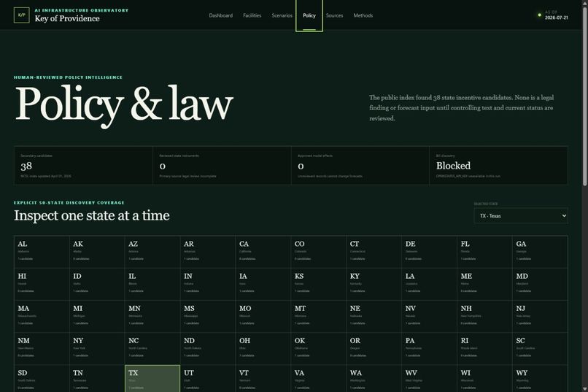Select the AZ Arizona state tile
This screenshot has width=588, height=392.
tap(152, 252)
